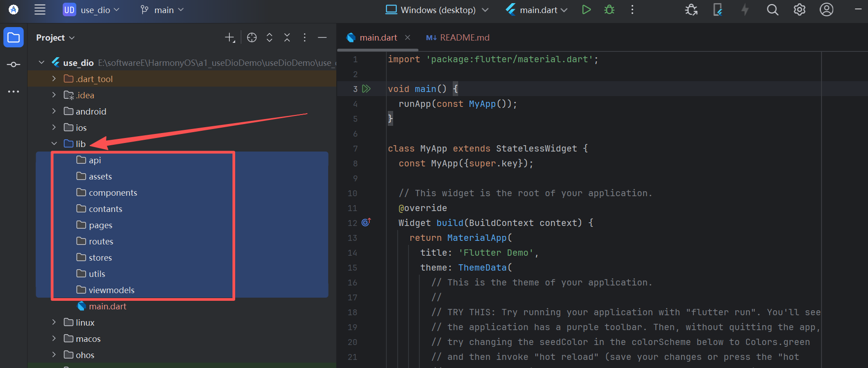Screen dimensions: 868x368
Task: Expand the ohos folder
Action: [54, 355]
